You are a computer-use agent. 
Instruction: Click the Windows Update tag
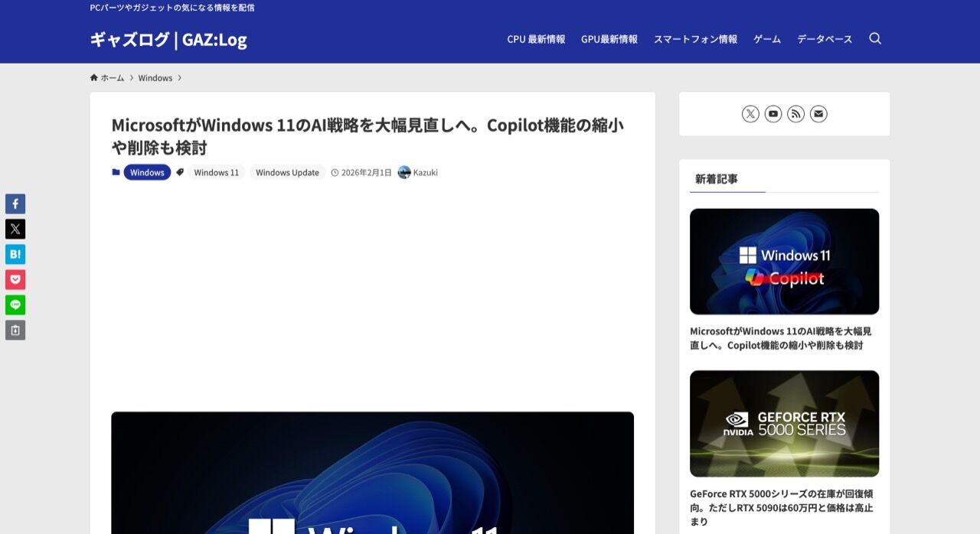click(x=287, y=172)
